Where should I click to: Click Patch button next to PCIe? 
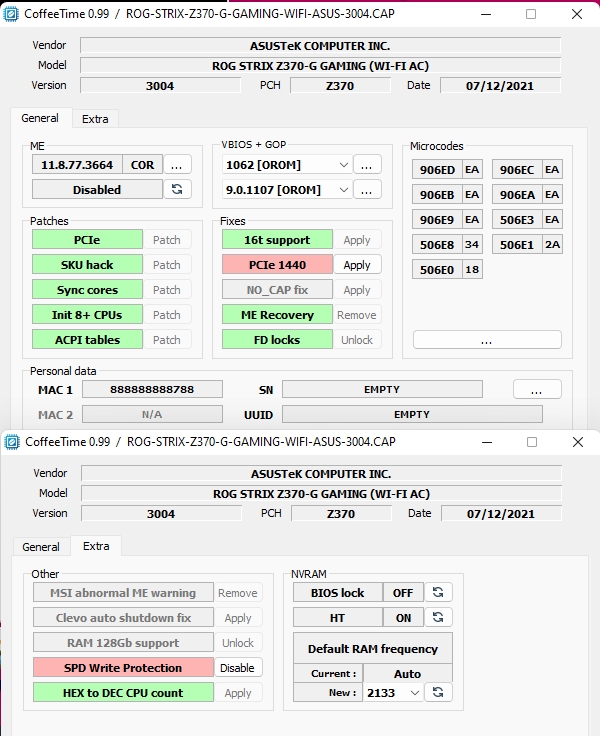pyautogui.click(x=167, y=240)
